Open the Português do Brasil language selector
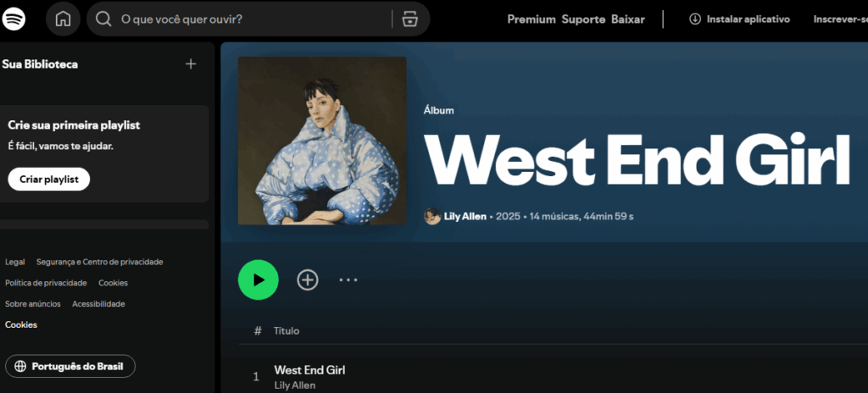The height and width of the screenshot is (393, 868). (70, 367)
